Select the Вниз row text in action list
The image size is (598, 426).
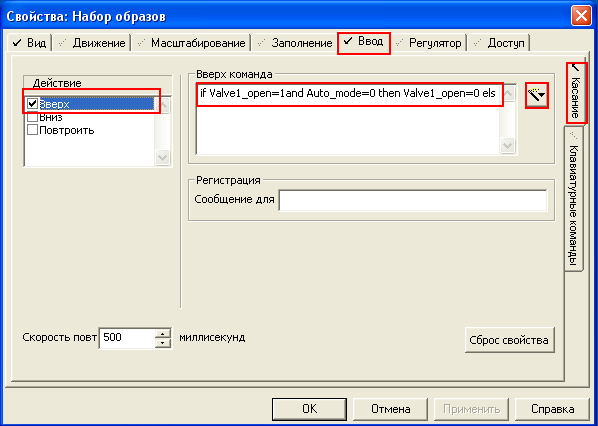coord(51,117)
